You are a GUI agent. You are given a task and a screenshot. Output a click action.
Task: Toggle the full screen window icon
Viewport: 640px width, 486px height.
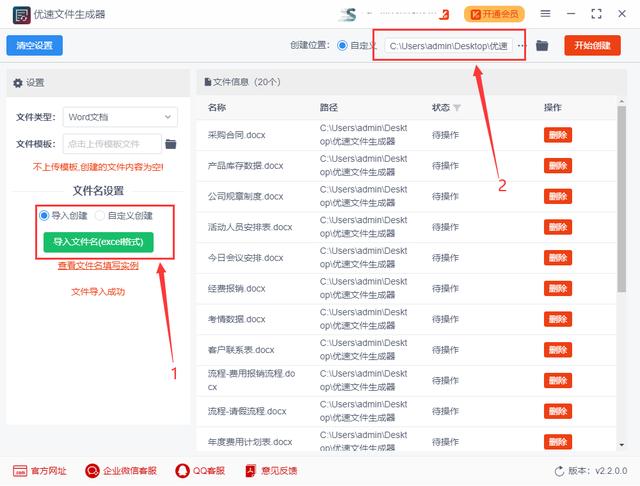[596, 14]
